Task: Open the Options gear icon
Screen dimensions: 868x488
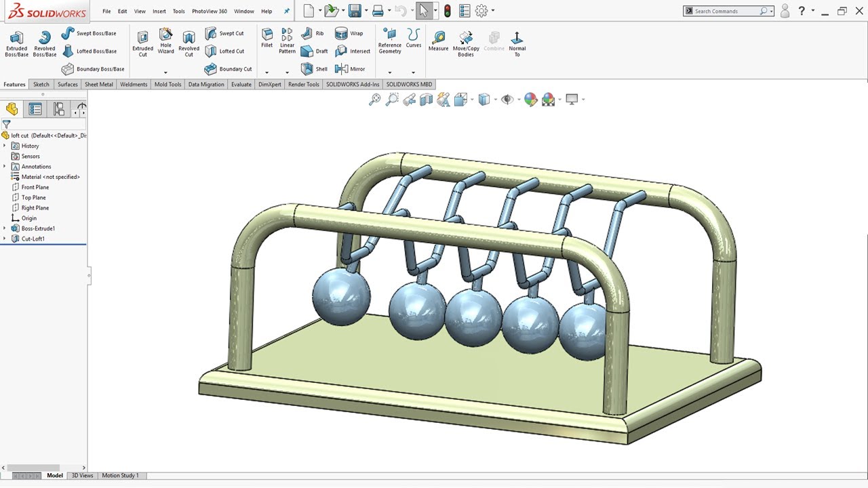Action: (481, 11)
